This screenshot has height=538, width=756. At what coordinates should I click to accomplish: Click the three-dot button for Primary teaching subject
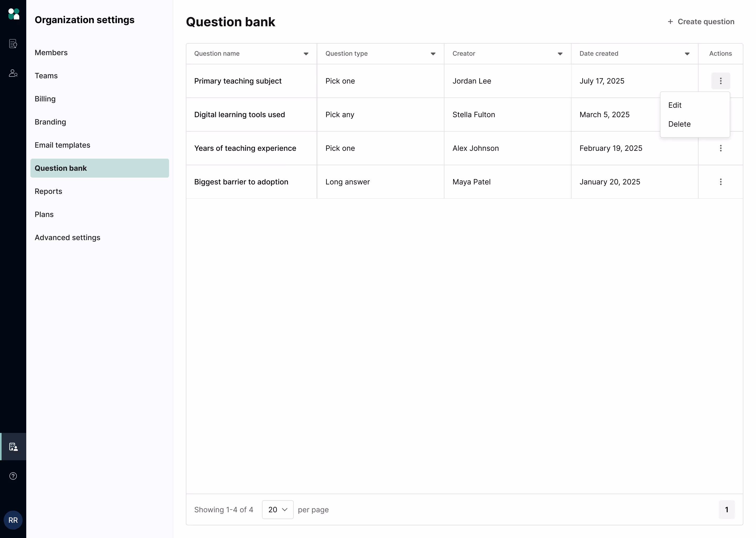click(x=720, y=81)
